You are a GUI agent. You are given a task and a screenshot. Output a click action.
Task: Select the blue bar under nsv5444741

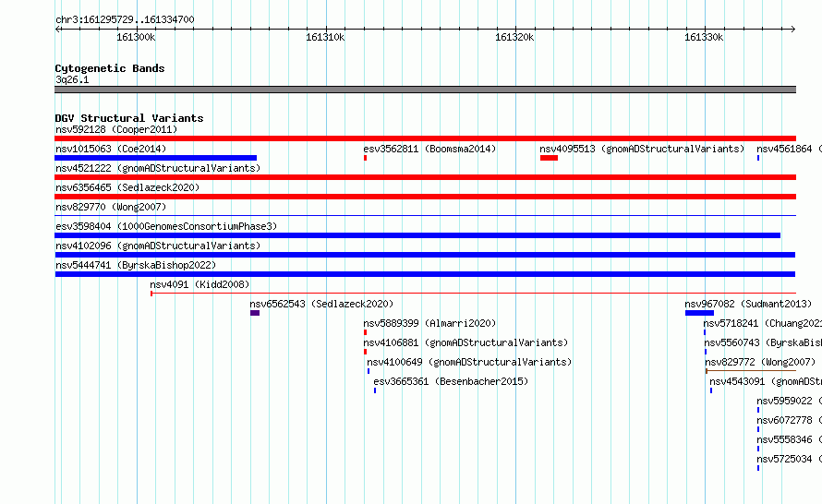[425, 274]
